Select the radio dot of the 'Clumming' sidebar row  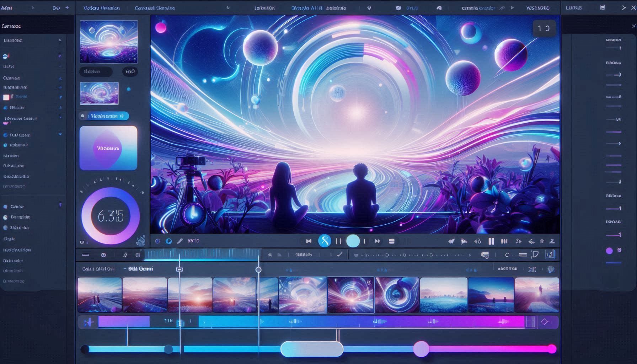(5, 217)
